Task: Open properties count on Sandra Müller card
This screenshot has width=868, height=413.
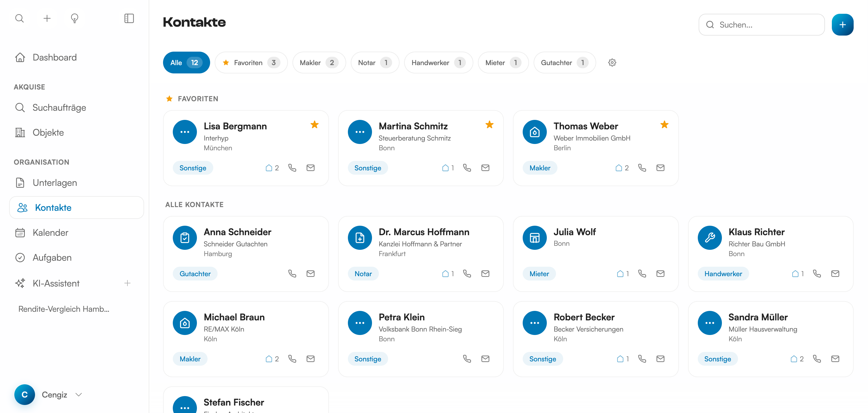Action: 797,359
